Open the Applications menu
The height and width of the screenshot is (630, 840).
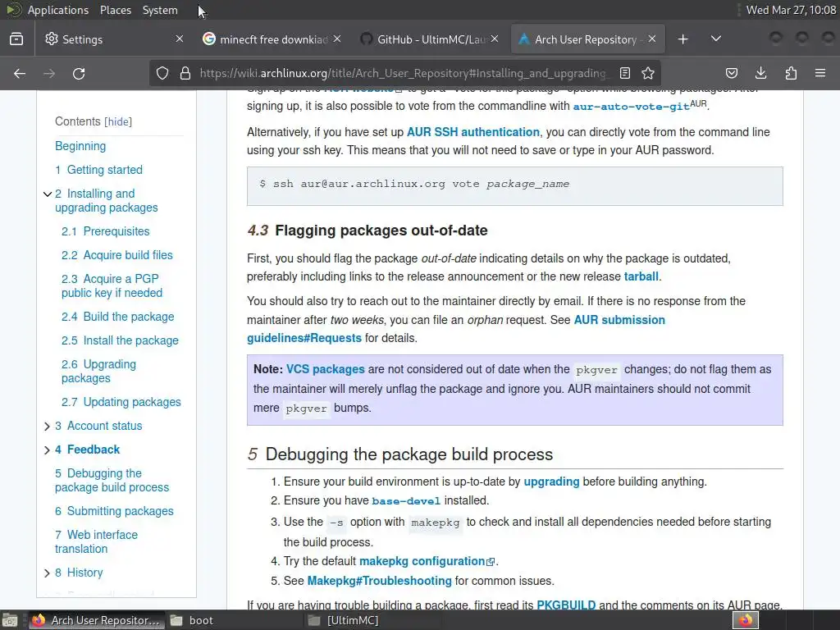click(x=58, y=10)
